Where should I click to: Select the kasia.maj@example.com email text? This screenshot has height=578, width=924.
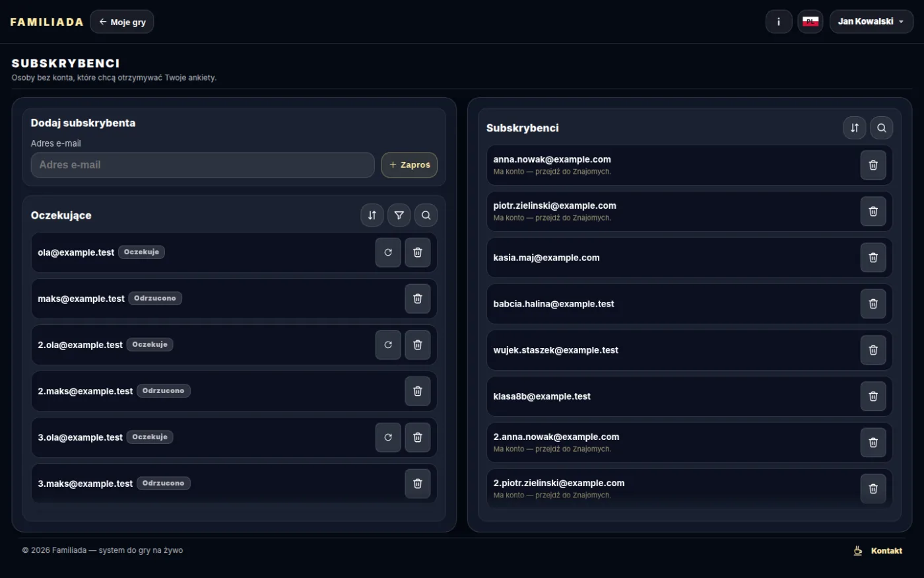point(546,258)
